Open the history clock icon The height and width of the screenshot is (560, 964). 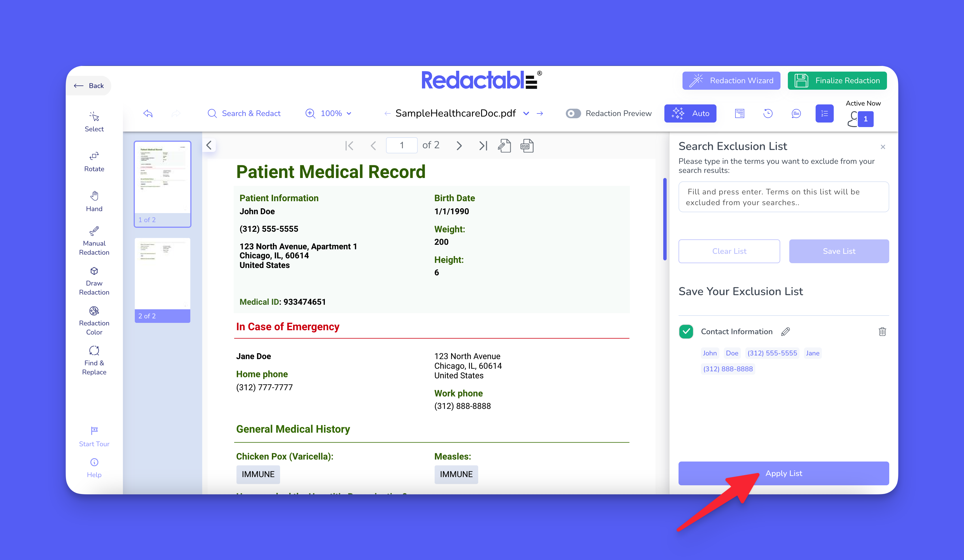pos(768,113)
